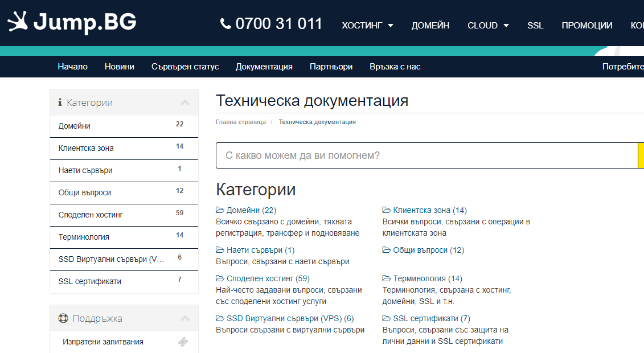Select Терминология in sidebar categories
Image resolution: width=644 pixels, height=353 pixels.
point(124,237)
